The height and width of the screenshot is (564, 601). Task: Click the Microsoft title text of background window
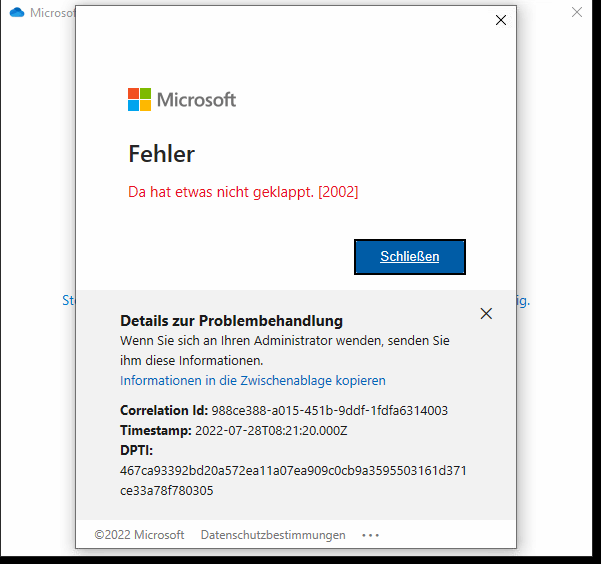pos(53,13)
